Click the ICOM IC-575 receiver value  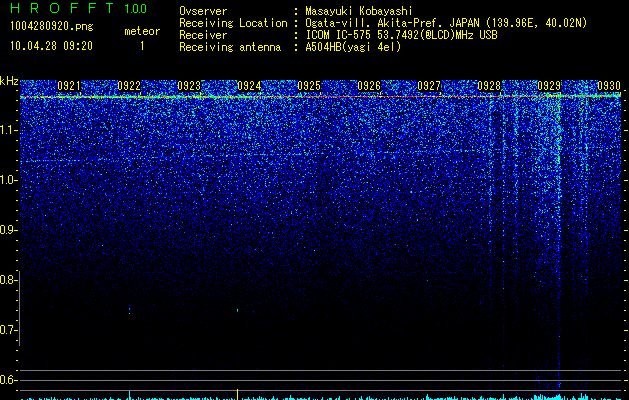[401, 35]
